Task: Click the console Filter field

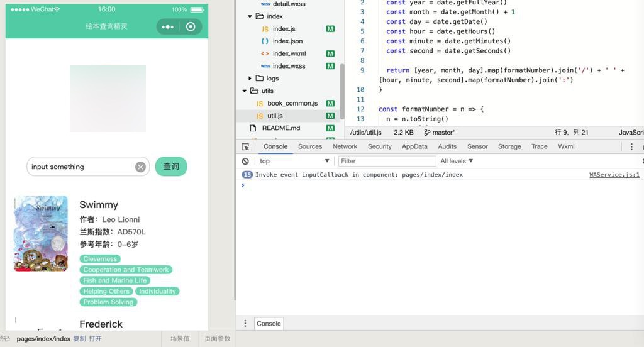Action: 387,161
